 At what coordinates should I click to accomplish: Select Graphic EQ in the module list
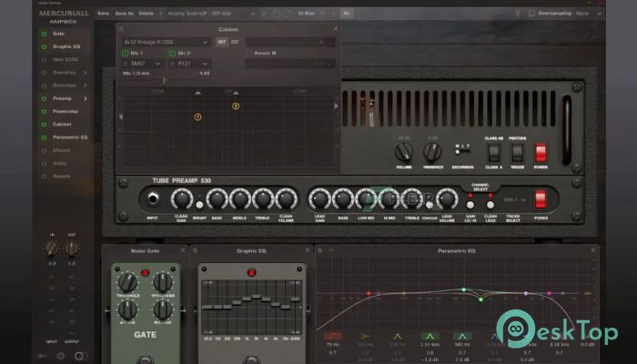pos(66,46)
